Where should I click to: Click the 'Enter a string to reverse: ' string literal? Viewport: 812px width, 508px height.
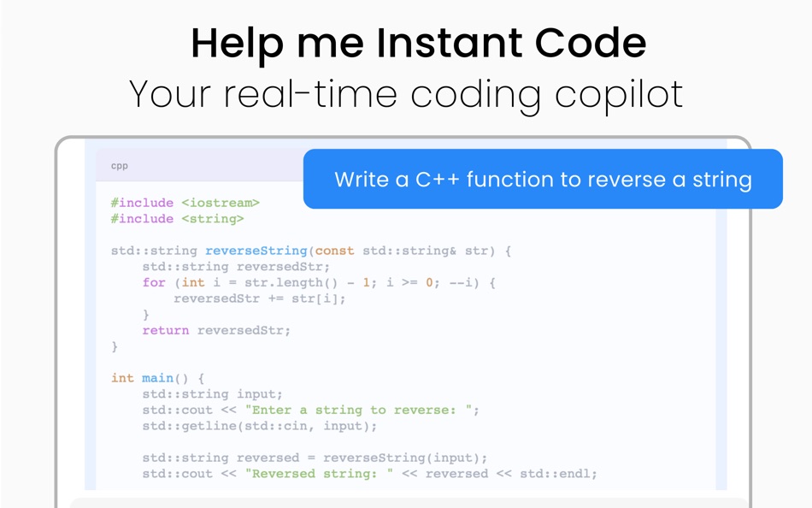tap(358, 410)
